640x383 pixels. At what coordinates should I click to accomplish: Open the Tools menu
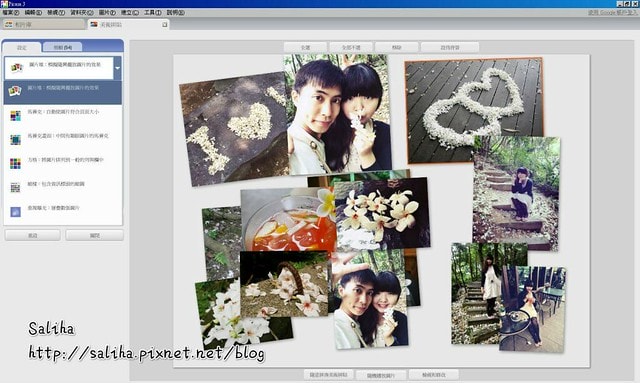152,13
